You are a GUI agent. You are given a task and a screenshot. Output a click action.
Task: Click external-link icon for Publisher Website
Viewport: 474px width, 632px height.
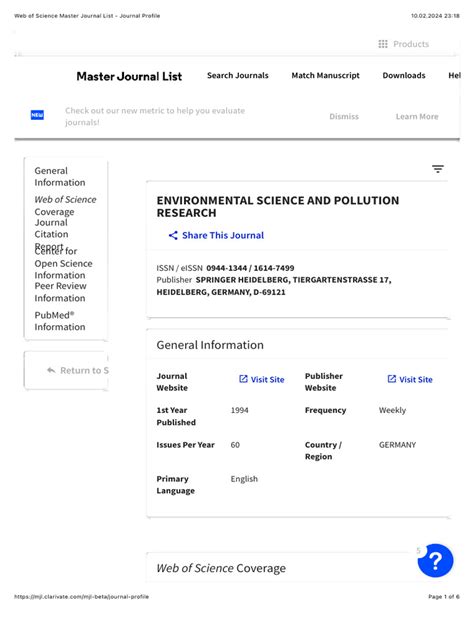tap(392, 379)
